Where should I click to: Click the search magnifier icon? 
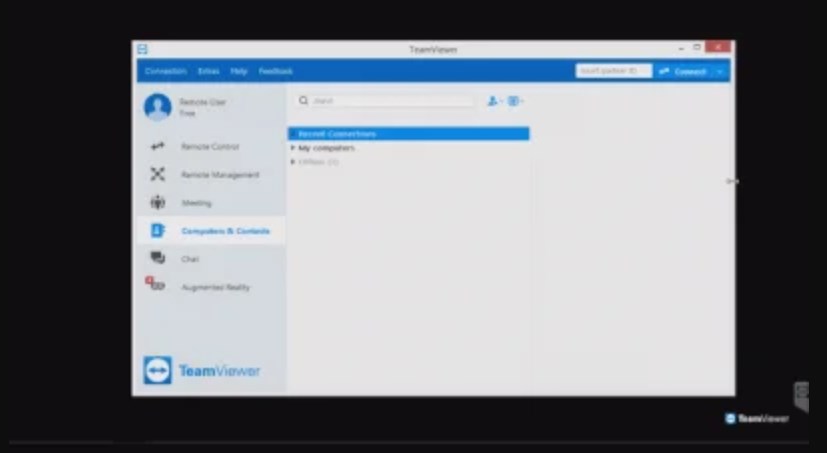[303, 100]
